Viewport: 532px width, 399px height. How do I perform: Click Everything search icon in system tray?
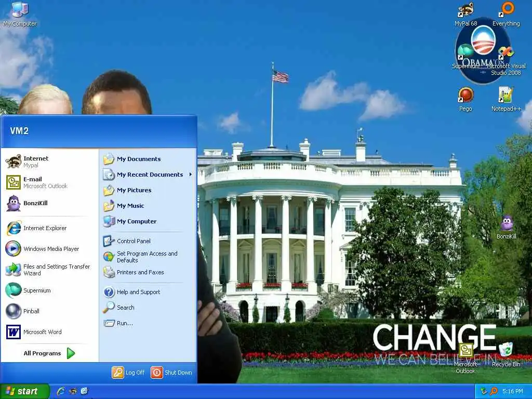pos(494,391)
